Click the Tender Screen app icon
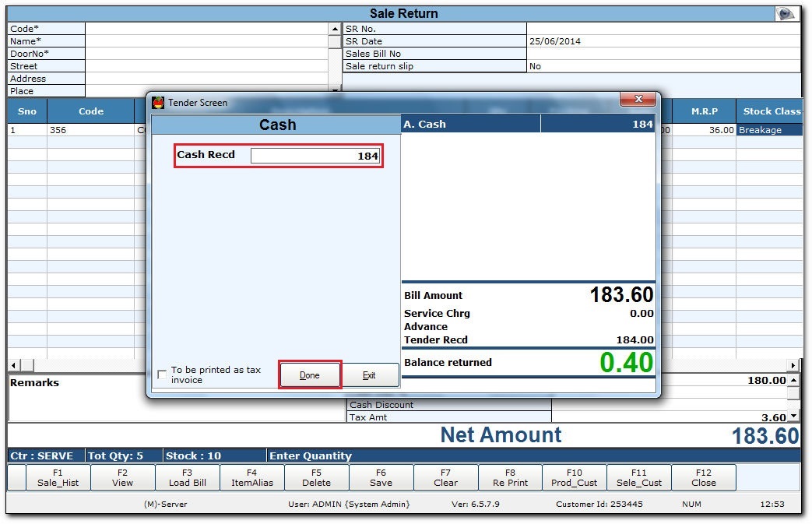This screenshot has width=812, height=524. (x=158, y=103)
